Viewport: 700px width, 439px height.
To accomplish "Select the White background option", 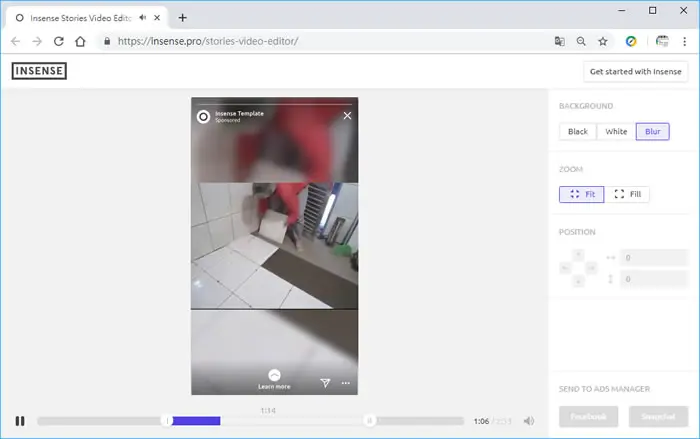I will 616,132.
